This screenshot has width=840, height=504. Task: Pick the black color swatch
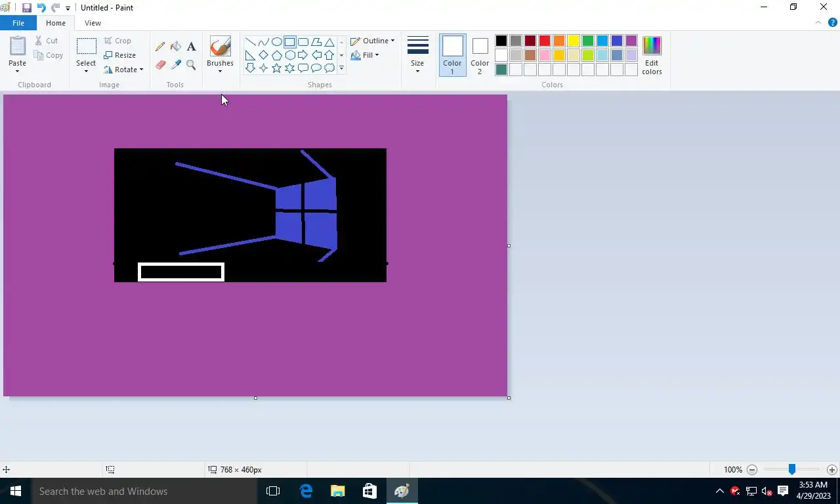501,41
